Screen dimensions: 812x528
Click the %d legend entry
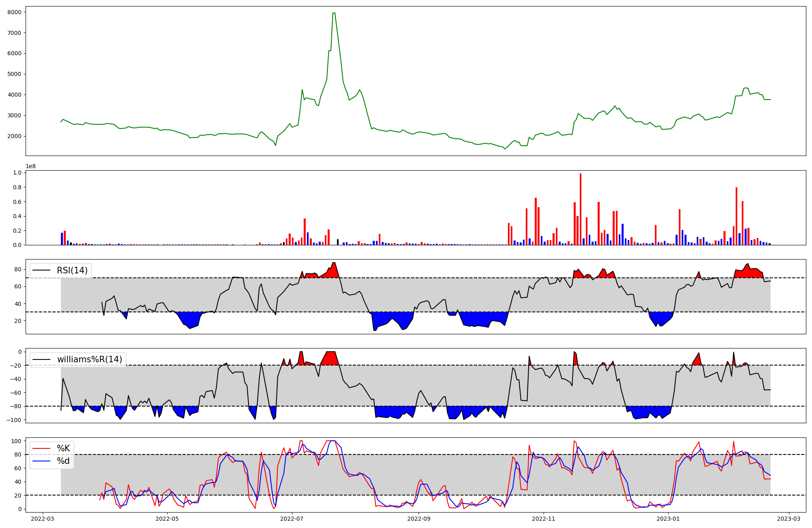(63, 461)
